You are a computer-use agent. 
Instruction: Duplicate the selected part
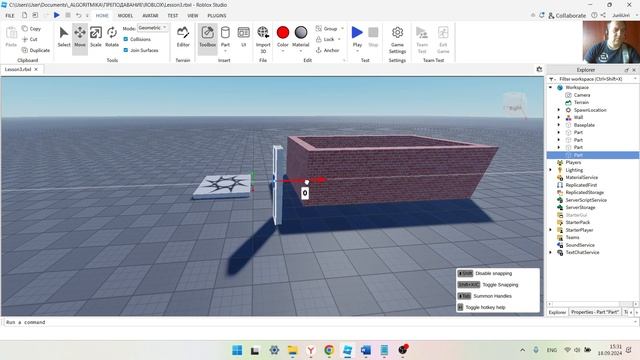[x=36, y=50]
